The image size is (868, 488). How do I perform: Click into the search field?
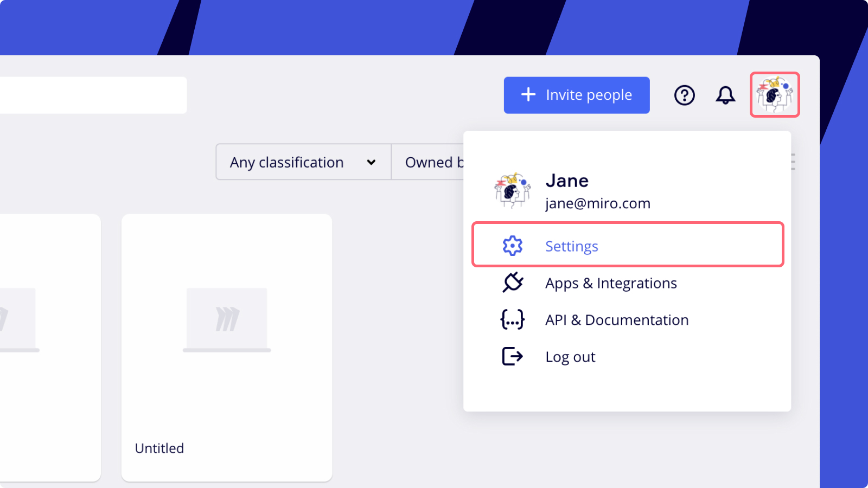pyautogui.click(x=92, y=95)
